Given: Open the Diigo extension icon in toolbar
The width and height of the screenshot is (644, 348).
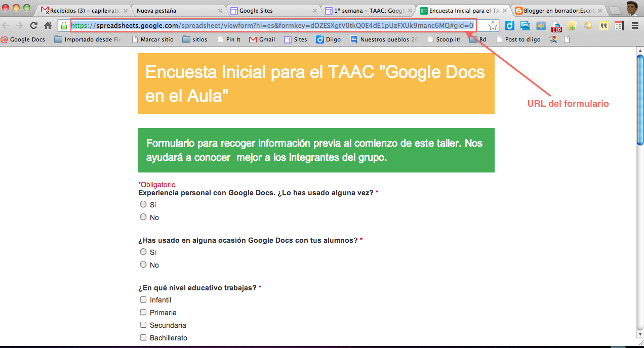Looking at the screenshot, I should pos(510,25).
